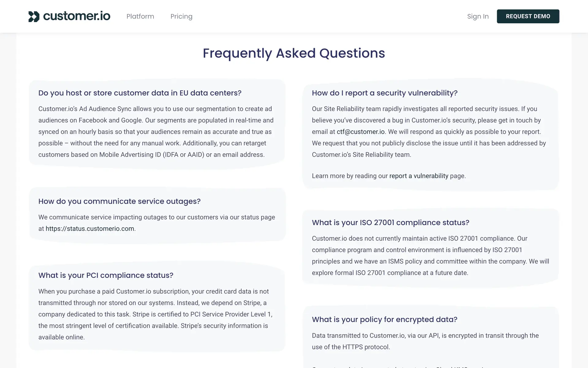Click the encrypted data policy question heading
The height and width of the screenshot is (368, 588).
(384, 320)
